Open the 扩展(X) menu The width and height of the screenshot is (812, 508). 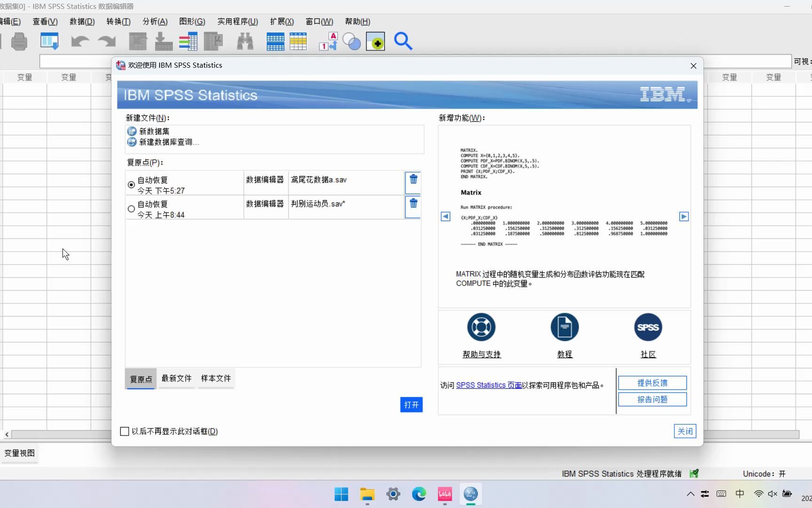point(282,22)
